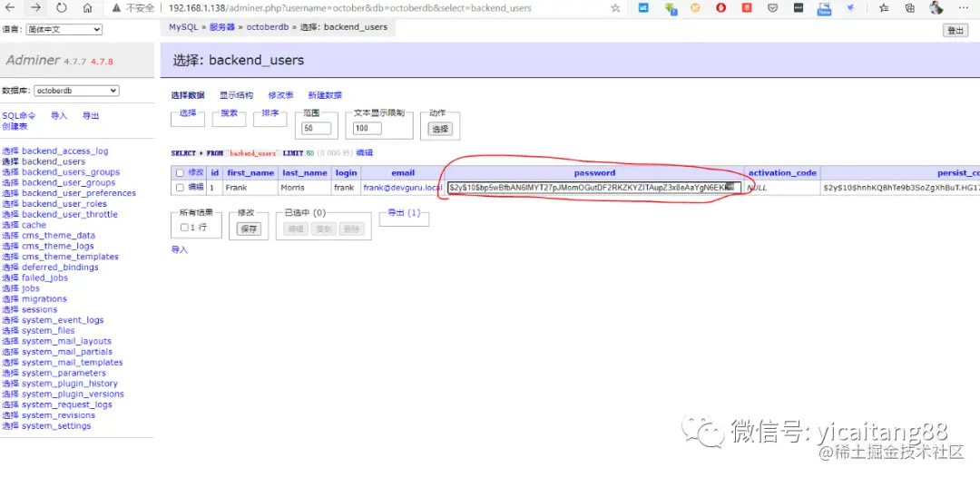Click the 编辑 link in Frank's row
The image size is (980, 477).
(x=196, y=188)
